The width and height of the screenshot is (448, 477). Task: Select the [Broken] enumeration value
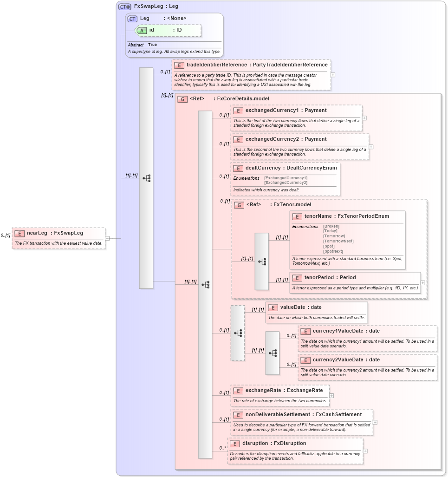click(331, 226)
